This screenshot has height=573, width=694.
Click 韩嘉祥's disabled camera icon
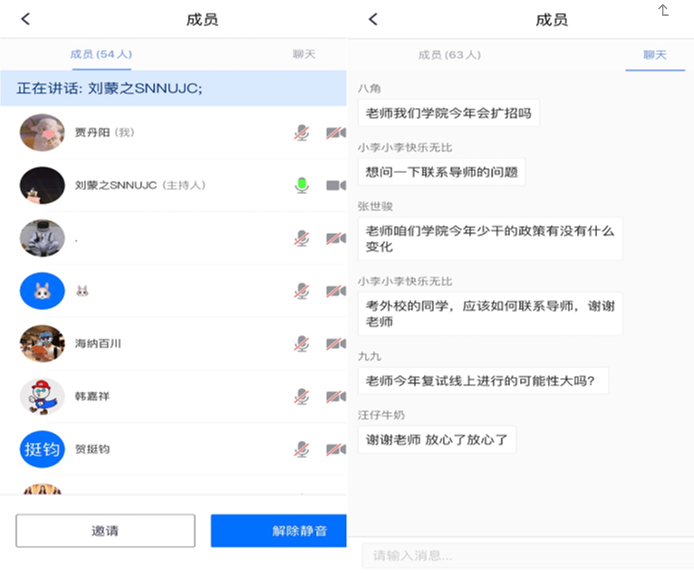(335, 397)
